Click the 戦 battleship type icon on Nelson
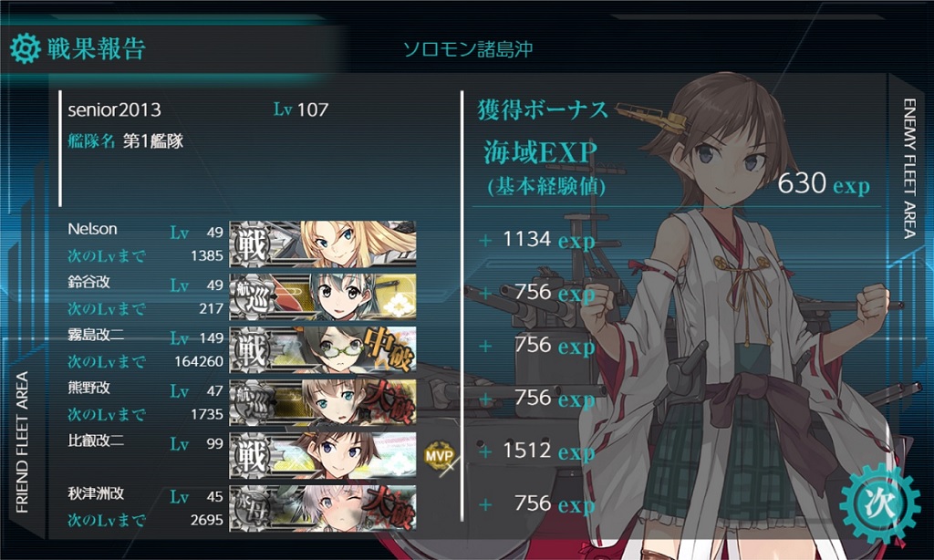Screen dimensions: 934x560 point(252,244)
